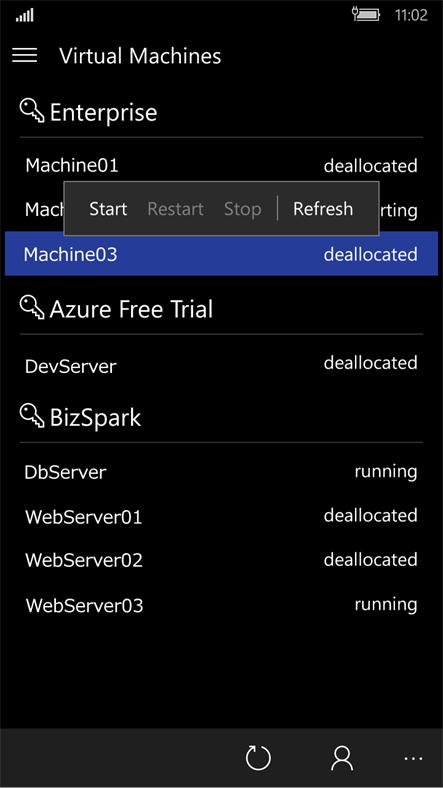Select the highlighted Machine03 row

(222, 253)
